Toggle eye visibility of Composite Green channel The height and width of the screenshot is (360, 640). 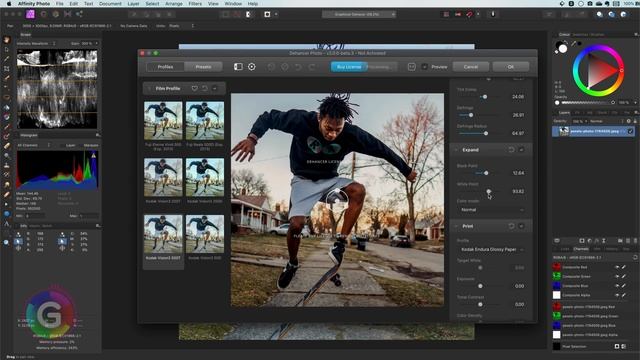coord(617,276)
